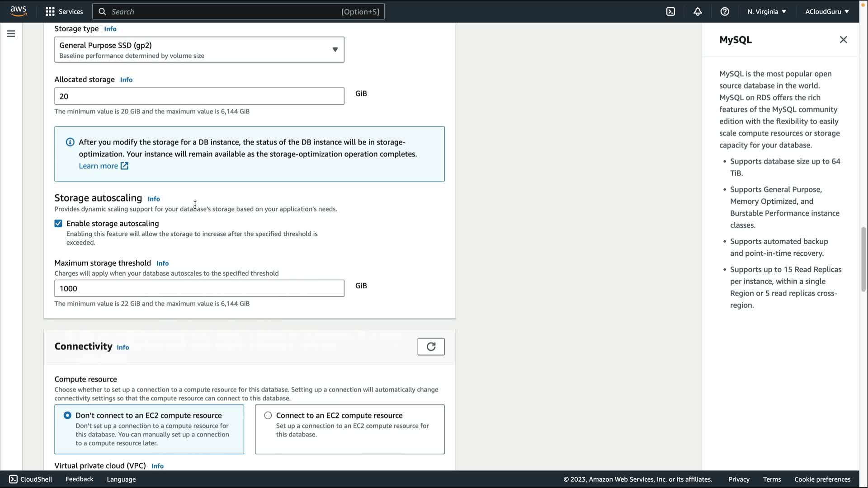Viewport: 868px width, 488px height.
Task: Follow the Learn more external link
Action: pos(104,166)
